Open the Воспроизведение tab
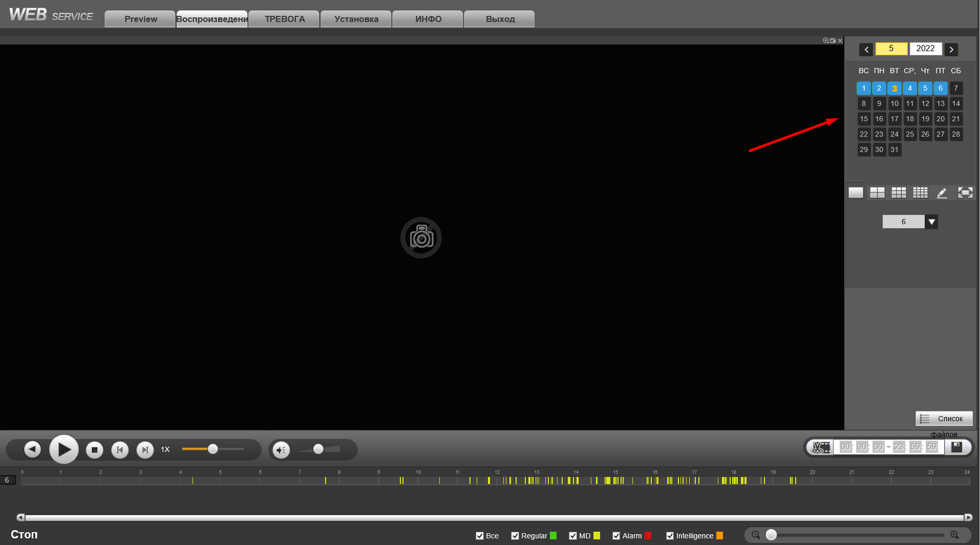The height and width of the screenshot is (545, 980). [212, 19]
